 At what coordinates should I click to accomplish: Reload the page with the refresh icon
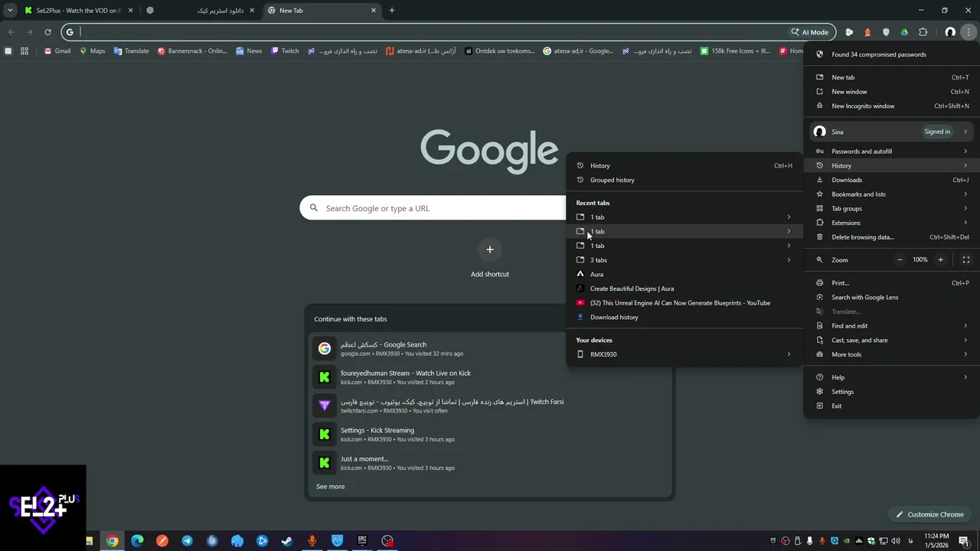click(47, 32)
